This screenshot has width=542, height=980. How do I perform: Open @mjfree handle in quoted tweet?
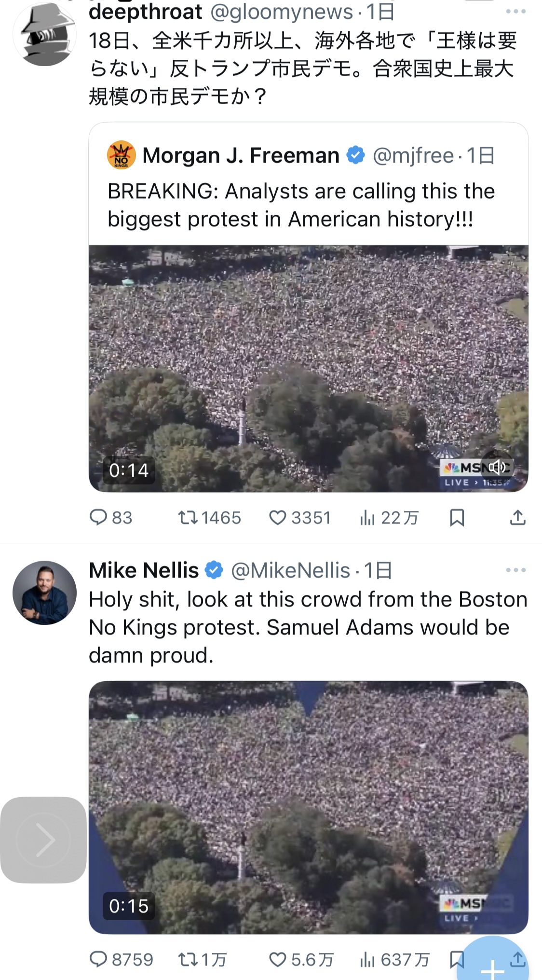413,155
